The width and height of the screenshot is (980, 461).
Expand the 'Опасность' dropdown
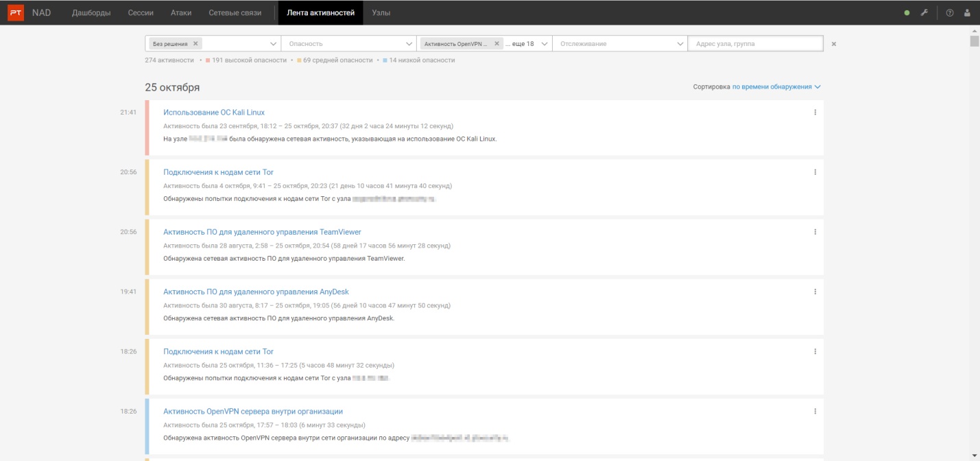click(348, 43)
